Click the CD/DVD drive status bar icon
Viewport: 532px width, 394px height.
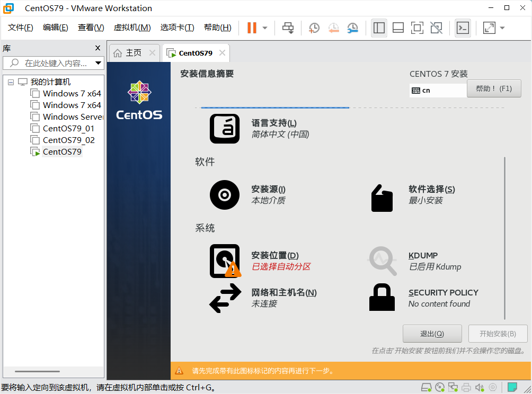[440, 387]
